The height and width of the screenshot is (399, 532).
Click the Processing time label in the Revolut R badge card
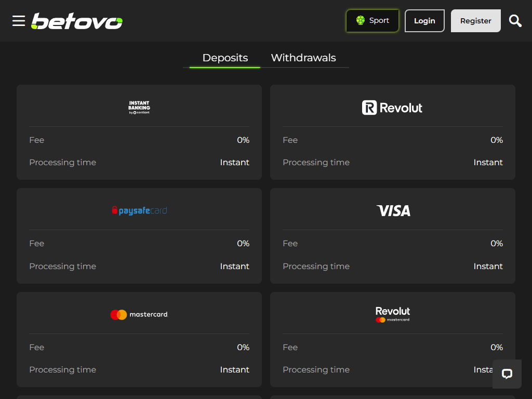(x=316, y=163)
